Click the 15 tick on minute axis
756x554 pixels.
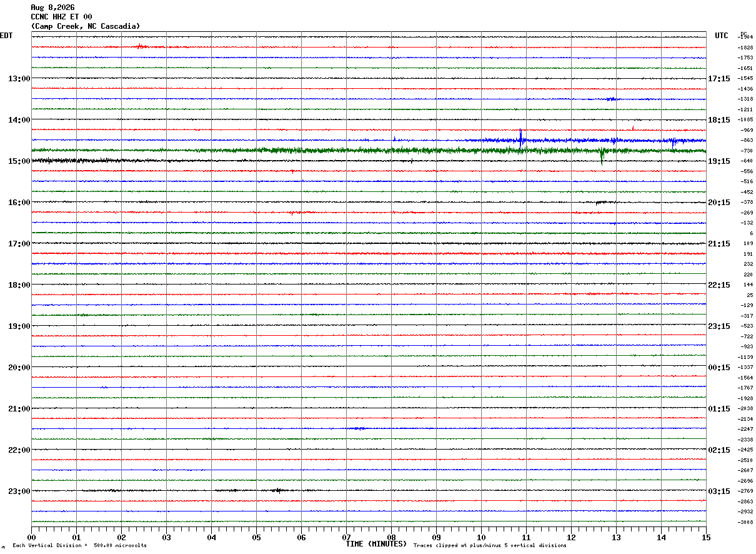tap(706, 537)
